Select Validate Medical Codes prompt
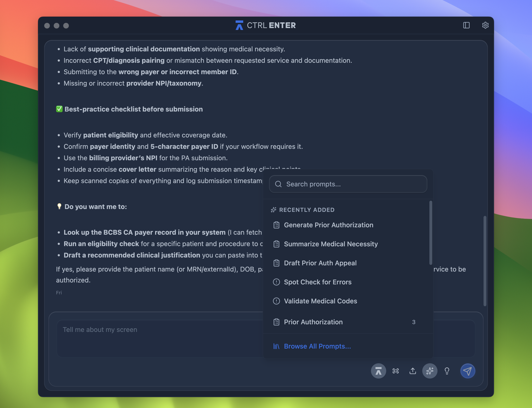 [320, 301]
